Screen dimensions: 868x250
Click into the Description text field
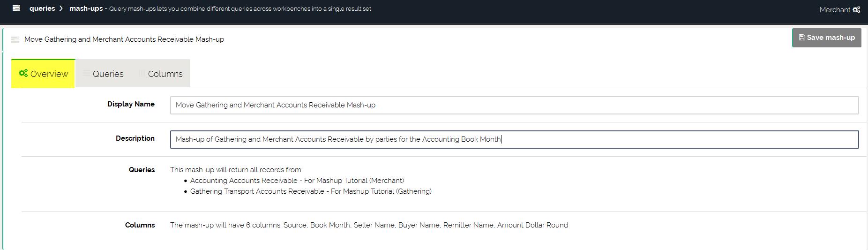pyautogui.click(x=514, y=139)
